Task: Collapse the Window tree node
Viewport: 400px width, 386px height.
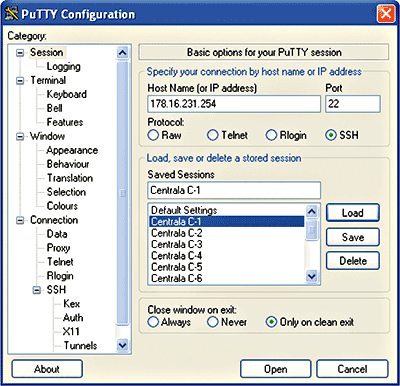Action: 20,136
